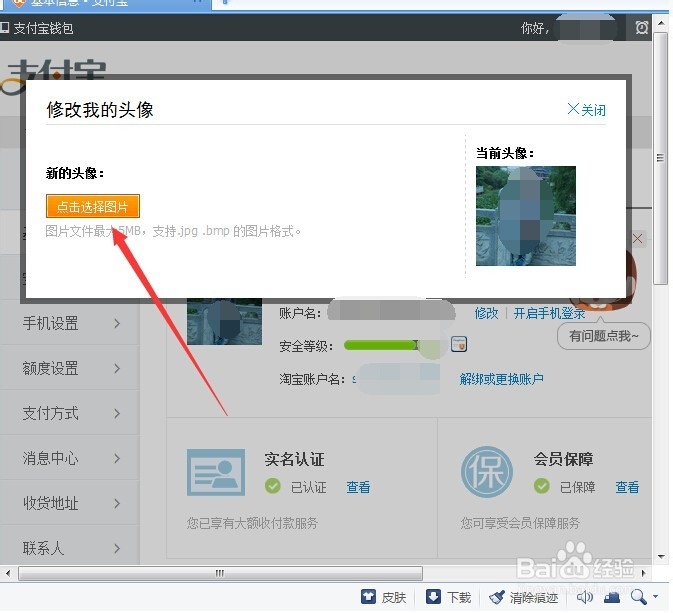Expand the 联系人 chevron arrow
The width and height of the screenshot is (673, 613).
(117, 548)
